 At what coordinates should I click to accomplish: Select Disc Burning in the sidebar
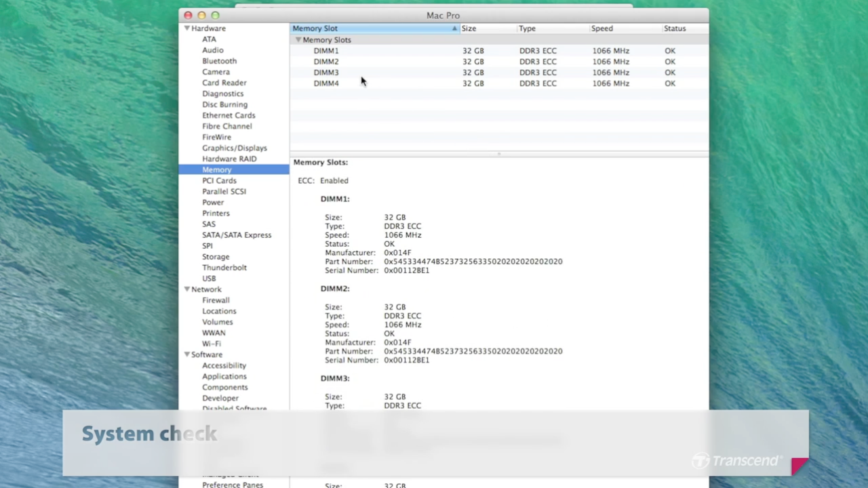224,104
